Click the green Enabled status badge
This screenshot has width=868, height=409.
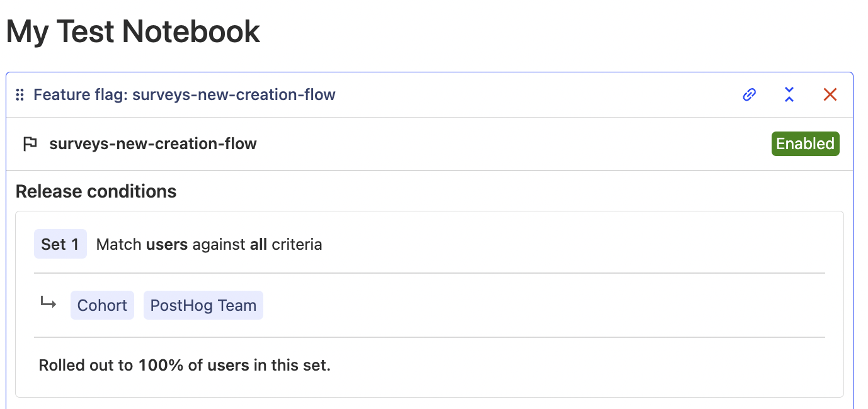(x=805, y=143)
